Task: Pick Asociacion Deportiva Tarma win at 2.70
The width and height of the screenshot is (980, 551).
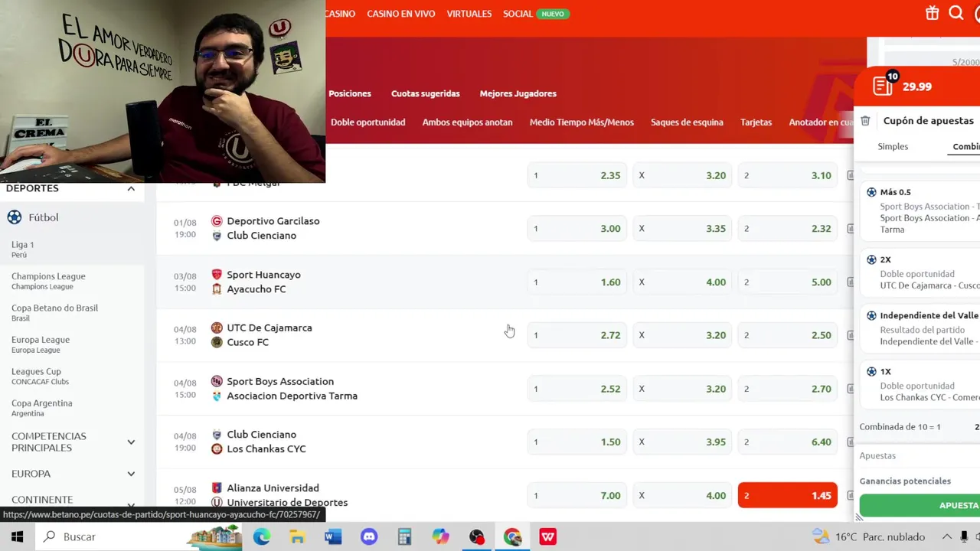Action: 788,389
